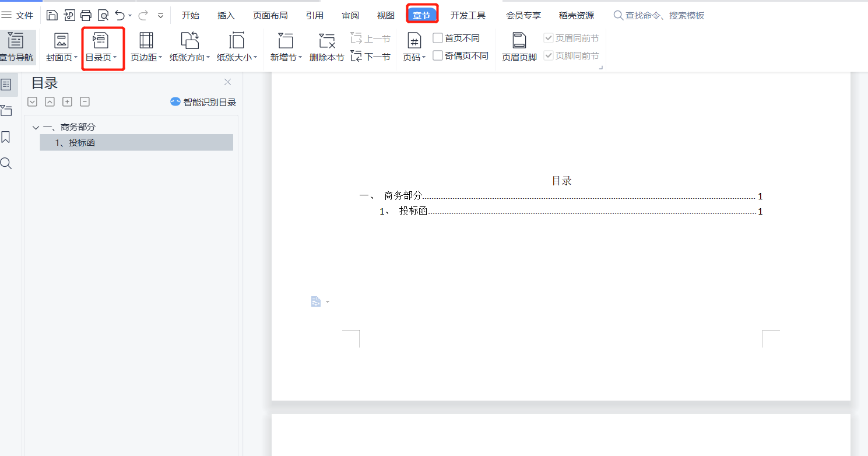This screenshot has height=456, width=868.
Task: Toggle the 页脚同前节 checkbox
Action: click(549, 56)
